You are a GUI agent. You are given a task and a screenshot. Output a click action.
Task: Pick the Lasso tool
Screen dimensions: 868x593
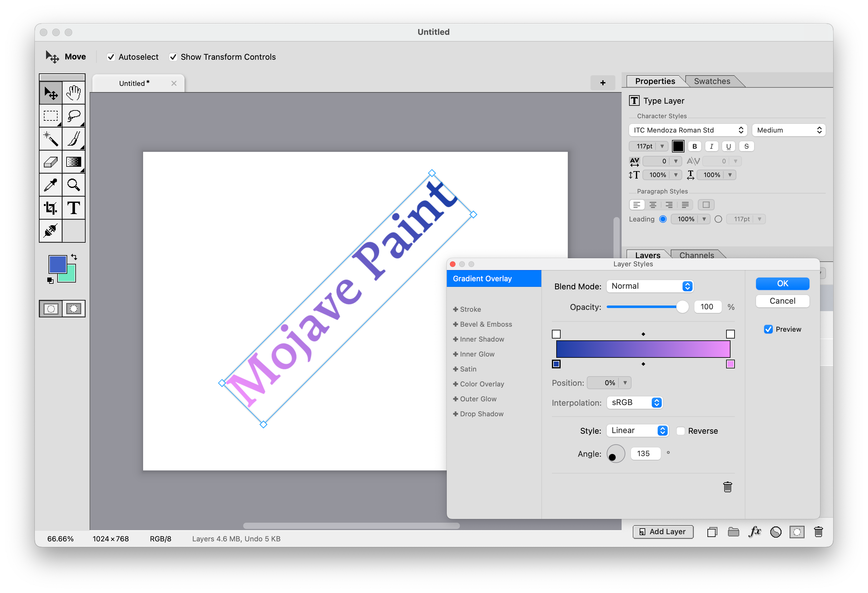74,116
